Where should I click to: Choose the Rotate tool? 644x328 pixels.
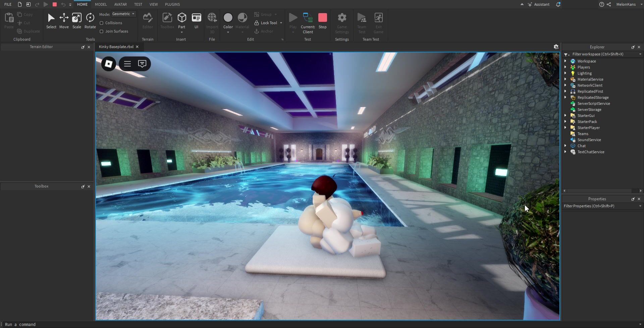[90, 21]
